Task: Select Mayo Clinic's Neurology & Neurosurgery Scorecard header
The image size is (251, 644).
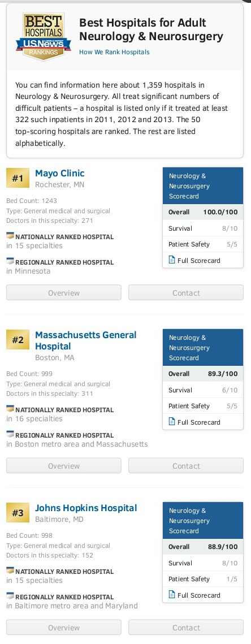Action: click(x=203, y=186)
